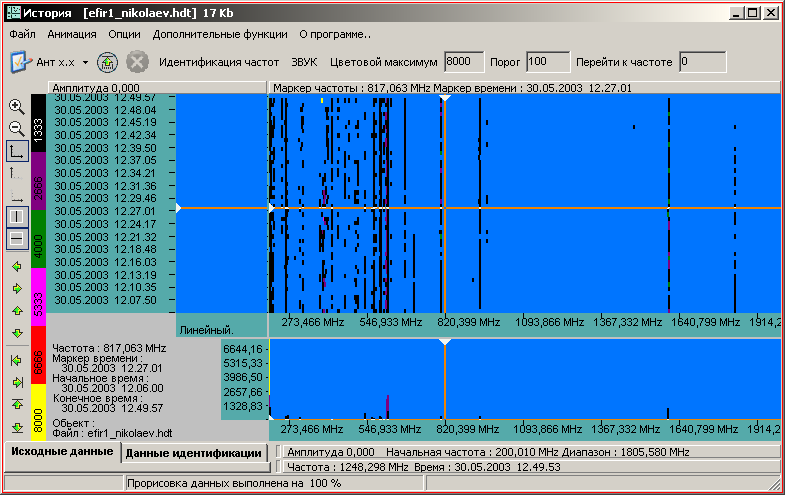The width and height of the screenshot is (785, 495).
Task: Click the green upload round icon
Action: (107, 63)
